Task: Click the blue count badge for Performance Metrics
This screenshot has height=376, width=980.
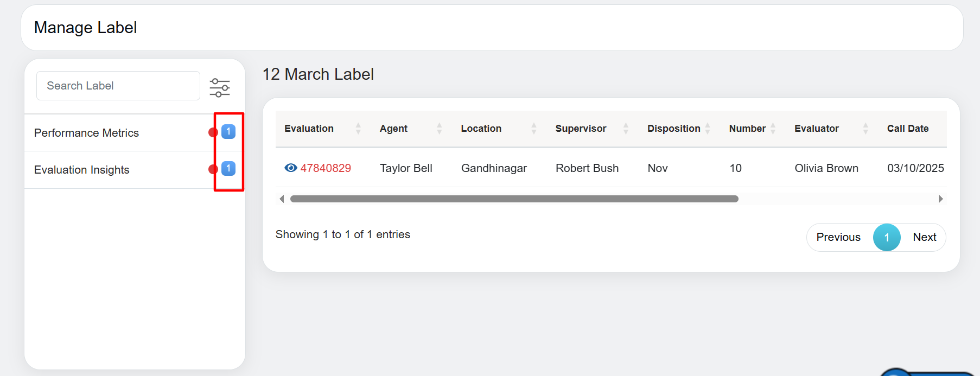Action: [228, 131]
